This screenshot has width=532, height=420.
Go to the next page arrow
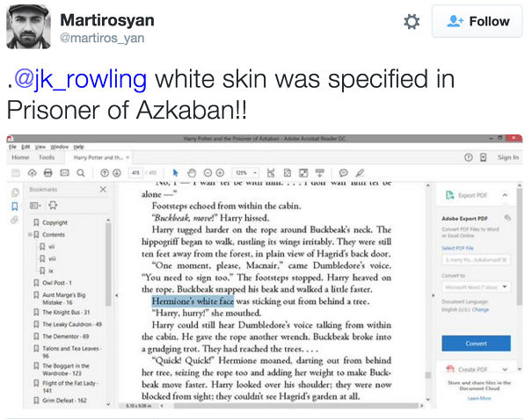pos(117,173)
